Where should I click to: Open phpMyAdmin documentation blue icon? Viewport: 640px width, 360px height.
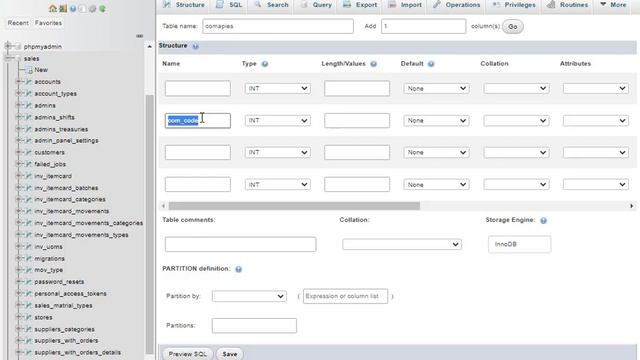pos(73,8)
